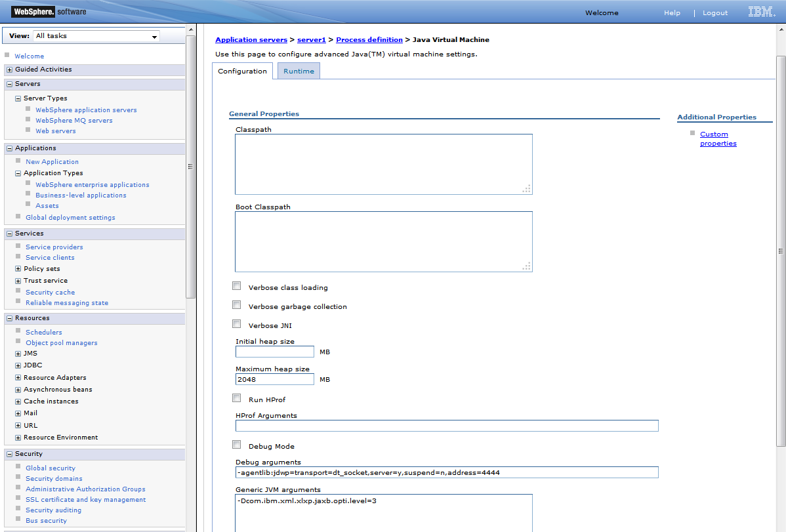The width and height of the screenshot is (786, 532).
Task: Open Schedulers link
Action: (44, 333)
